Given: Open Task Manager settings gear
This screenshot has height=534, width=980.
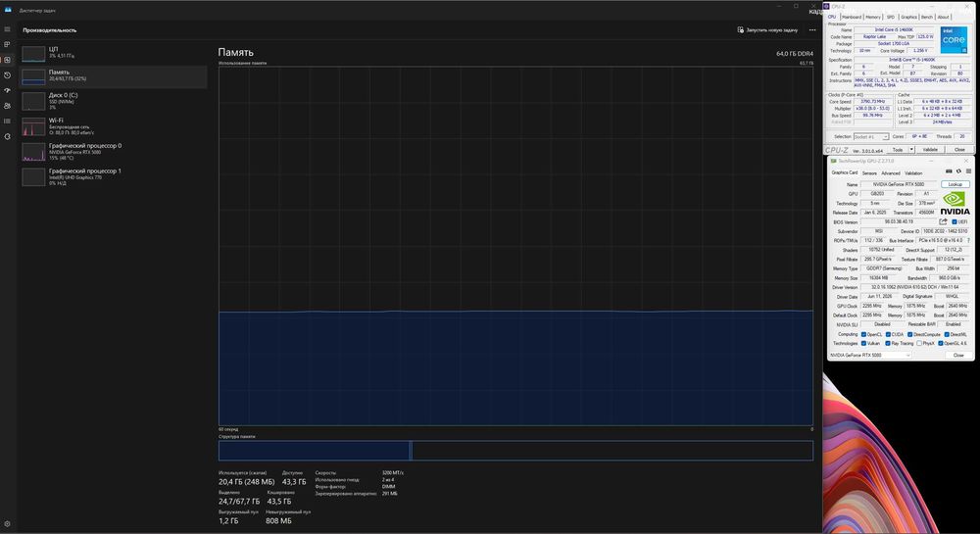Looking at the screenshot, I should click(8, 524).
